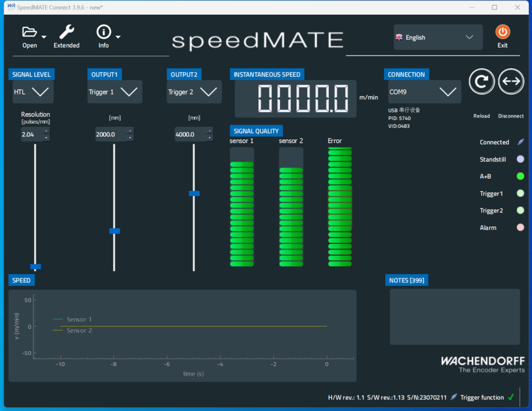Open Extended settings wrench icon
Screen dimensions: 532x411
tap(66, 32)
